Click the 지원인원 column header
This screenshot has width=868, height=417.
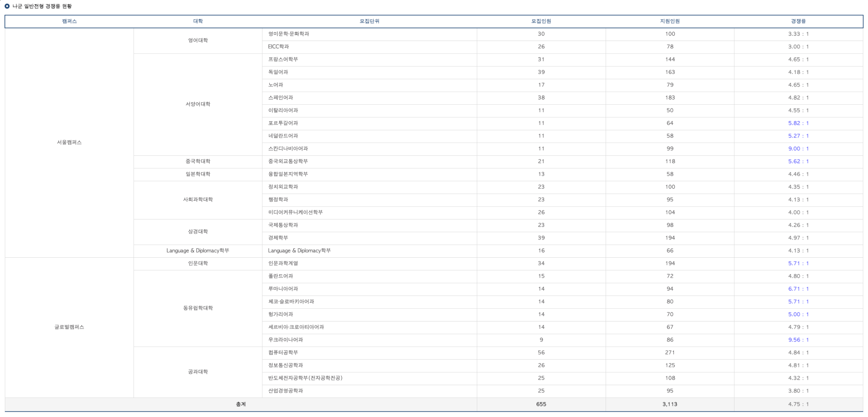(670, 21)
